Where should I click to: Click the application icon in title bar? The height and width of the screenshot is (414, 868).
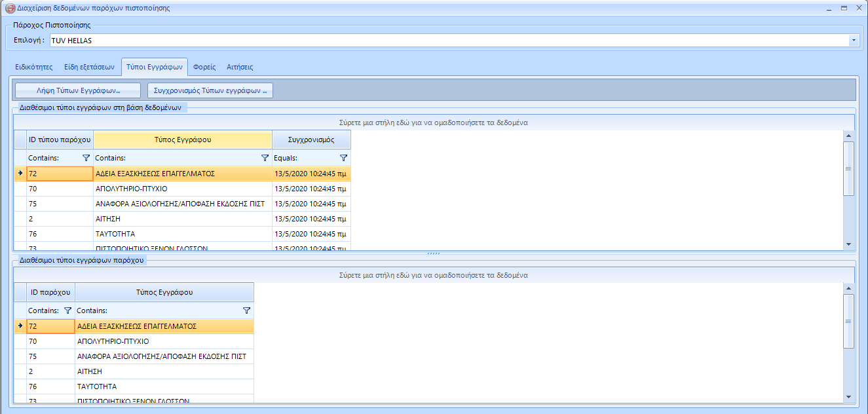point(9,8)
